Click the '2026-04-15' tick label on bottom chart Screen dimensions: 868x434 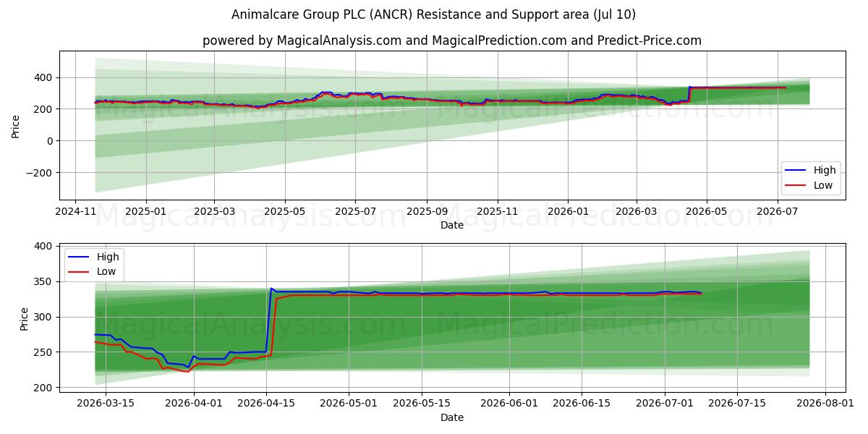(x=266, y=404)
